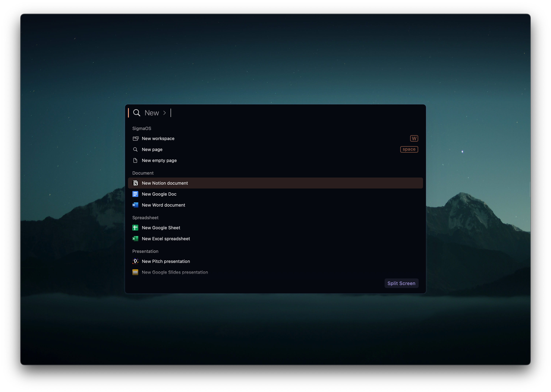
Task: Choose New Excel spreadsheet entry
Action: pos(166,239)
